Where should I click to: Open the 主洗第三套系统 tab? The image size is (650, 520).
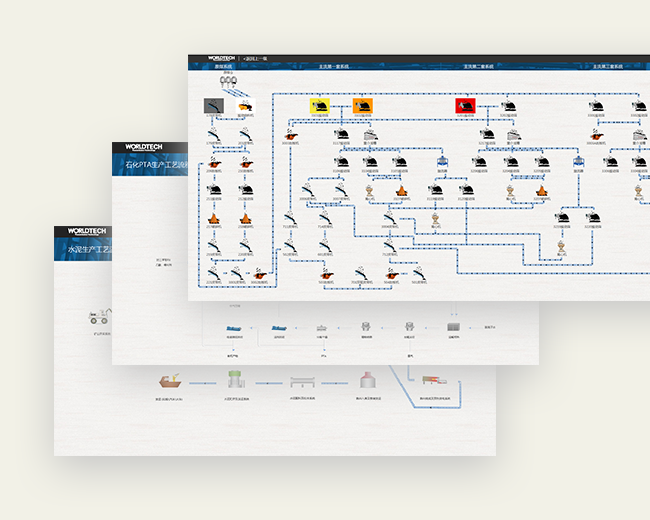tap(604, 67)
